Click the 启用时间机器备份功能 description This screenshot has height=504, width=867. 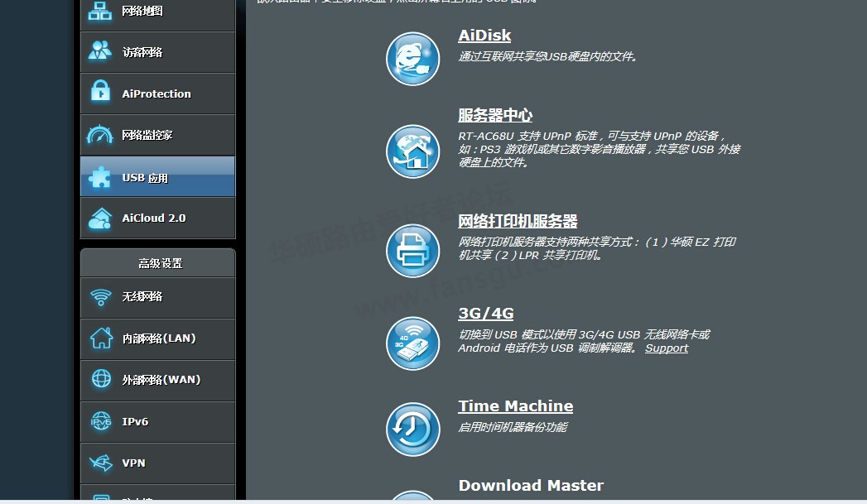pyautogui.click(x=513, y=427)
